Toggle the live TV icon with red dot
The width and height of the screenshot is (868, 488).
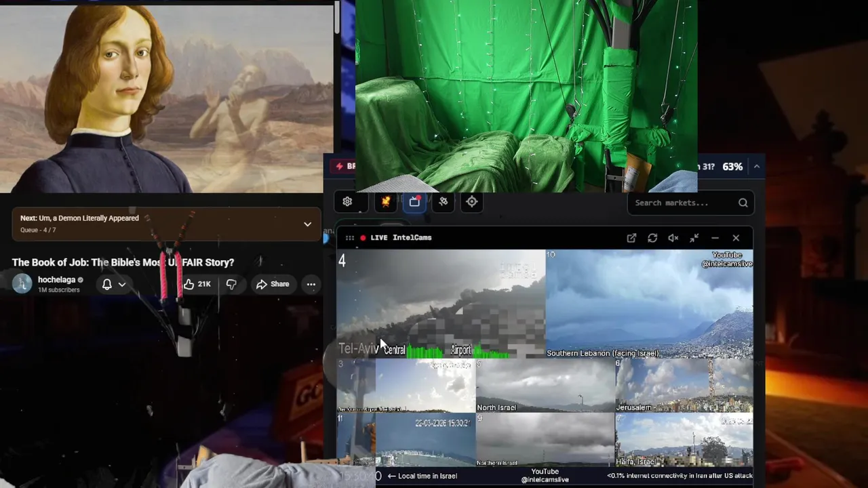click(414, 201)
